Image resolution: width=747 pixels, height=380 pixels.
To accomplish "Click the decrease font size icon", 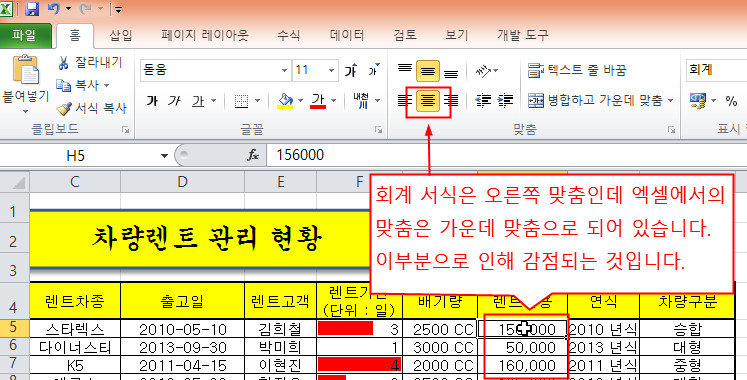I will [374, 70].
